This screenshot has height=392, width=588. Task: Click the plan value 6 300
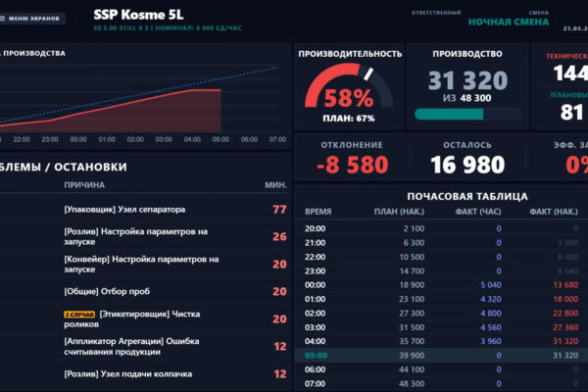coord(414,243)
